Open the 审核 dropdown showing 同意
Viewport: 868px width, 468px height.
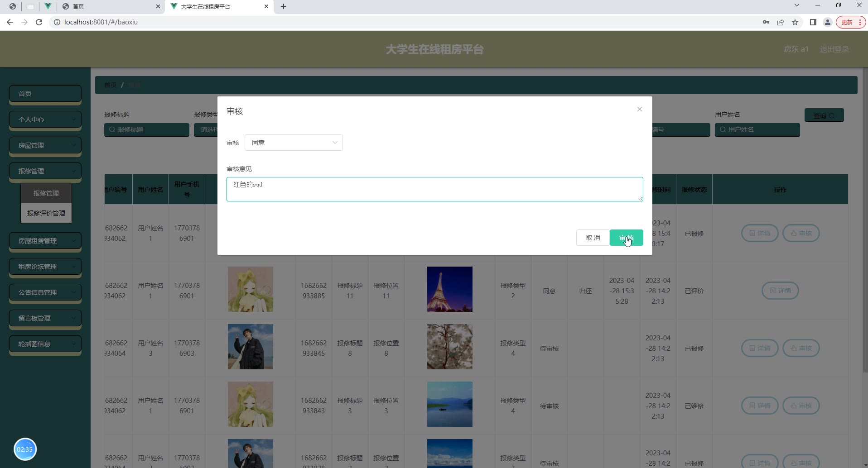294,143
